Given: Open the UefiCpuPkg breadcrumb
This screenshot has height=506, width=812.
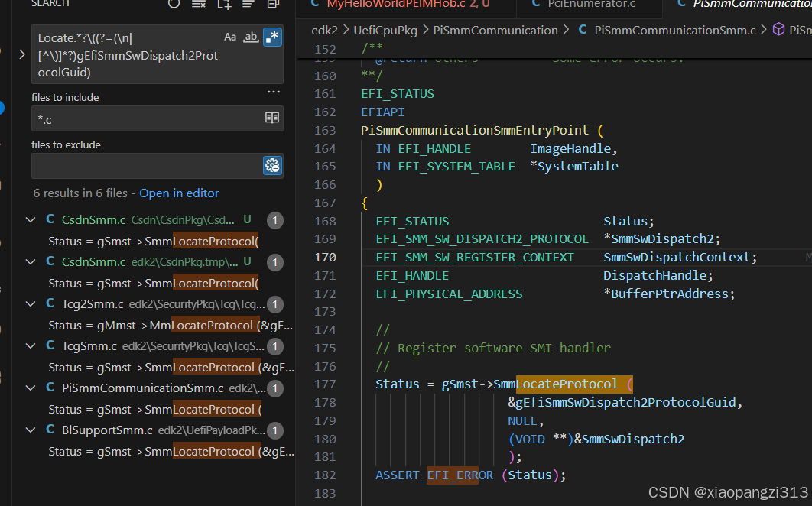Looking at the screenshot, I should [x=385, y=30].
